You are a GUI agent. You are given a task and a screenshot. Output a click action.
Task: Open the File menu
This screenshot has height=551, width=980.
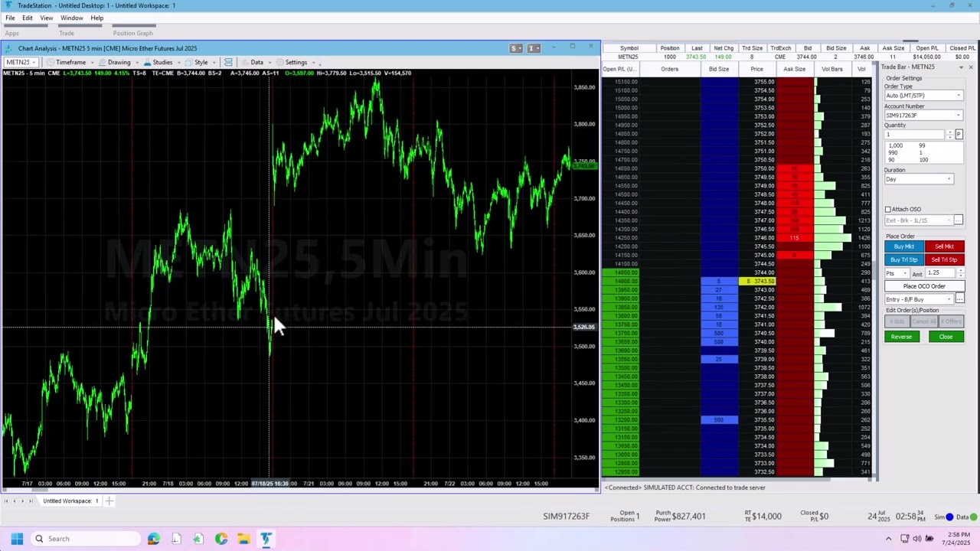10,18
